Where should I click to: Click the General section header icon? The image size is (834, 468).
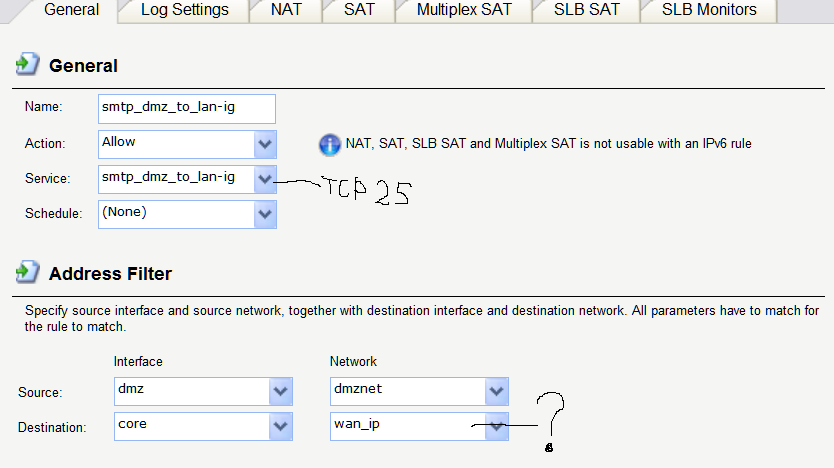(26, 65)
